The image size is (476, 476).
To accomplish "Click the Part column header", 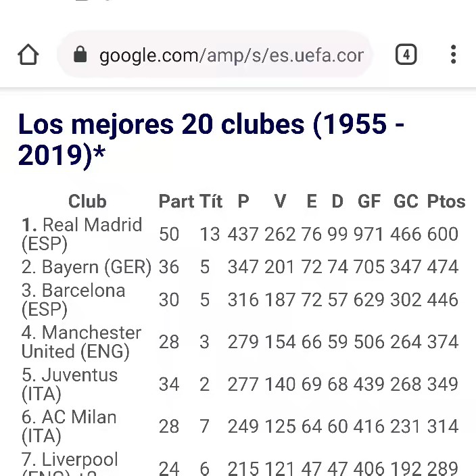I will tap(176, 201).
